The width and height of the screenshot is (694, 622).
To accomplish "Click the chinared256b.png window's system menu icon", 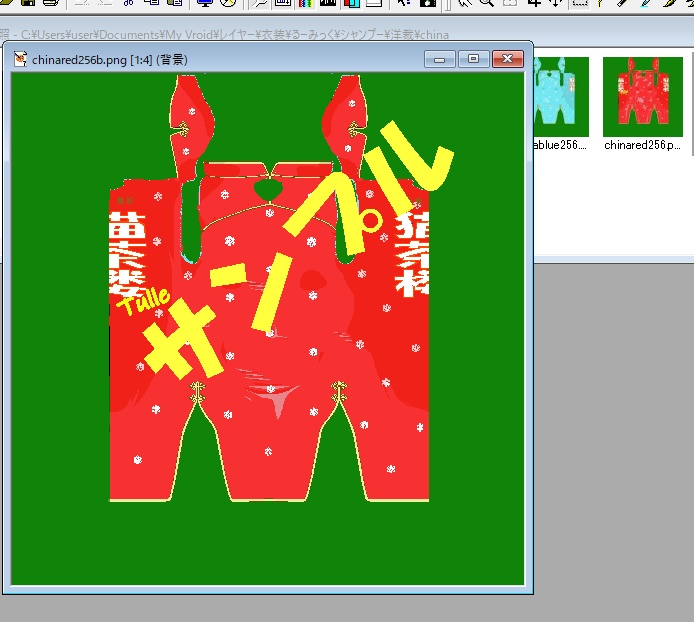I will pyautogui.click(x=20, y=59).
